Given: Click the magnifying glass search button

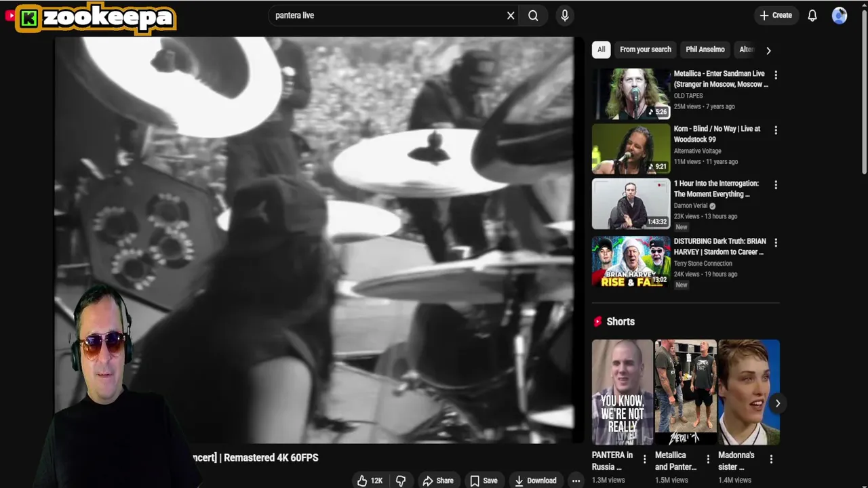Looking at the screenshot, I should click(533, 16).
